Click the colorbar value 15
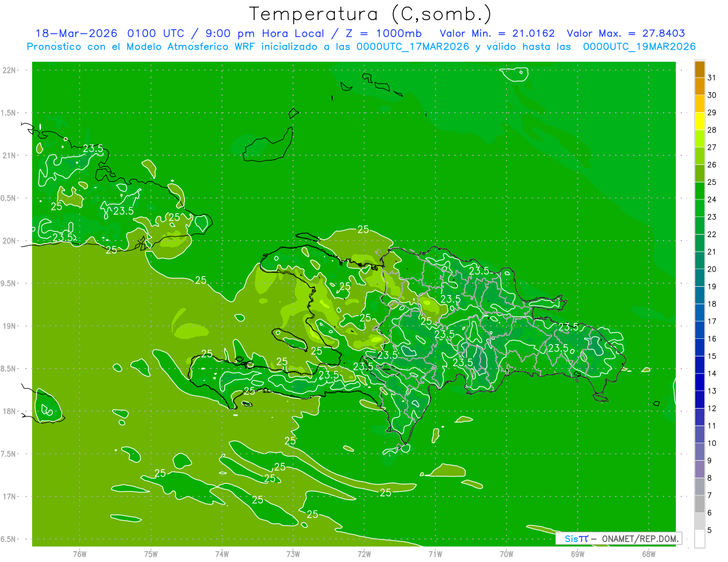Viewport: 728px width, 562px height. [712, 356]
